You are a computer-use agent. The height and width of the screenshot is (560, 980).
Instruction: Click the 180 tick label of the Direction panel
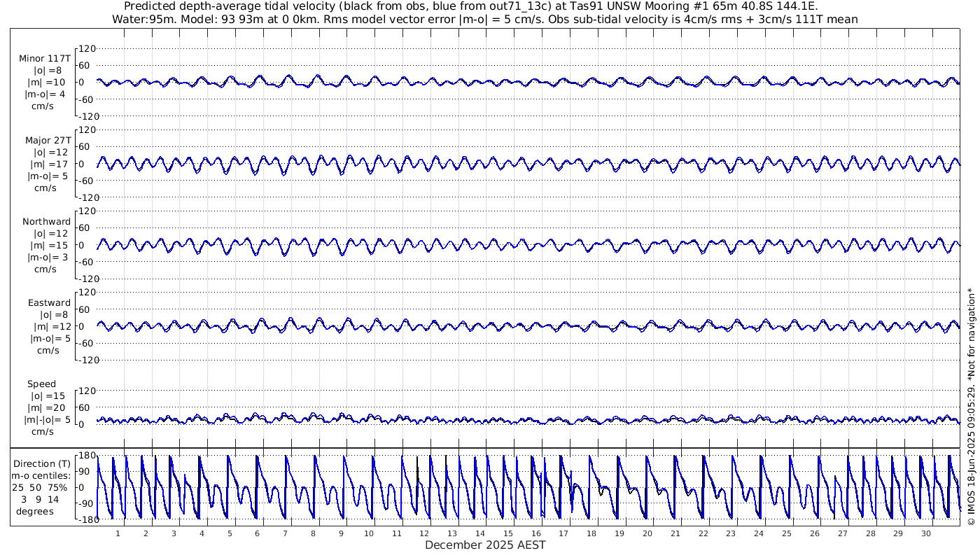[x=86, y=456]
